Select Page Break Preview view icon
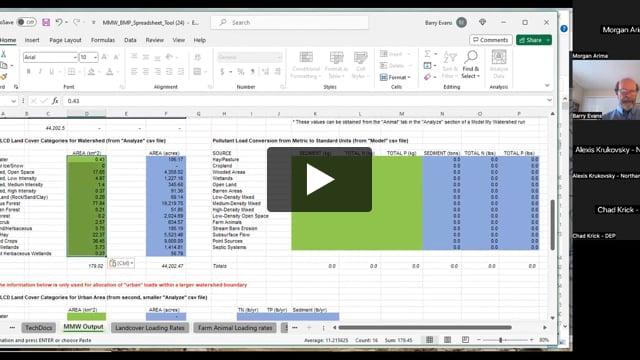This screenshot has width=640, height=360. point(465,340)
